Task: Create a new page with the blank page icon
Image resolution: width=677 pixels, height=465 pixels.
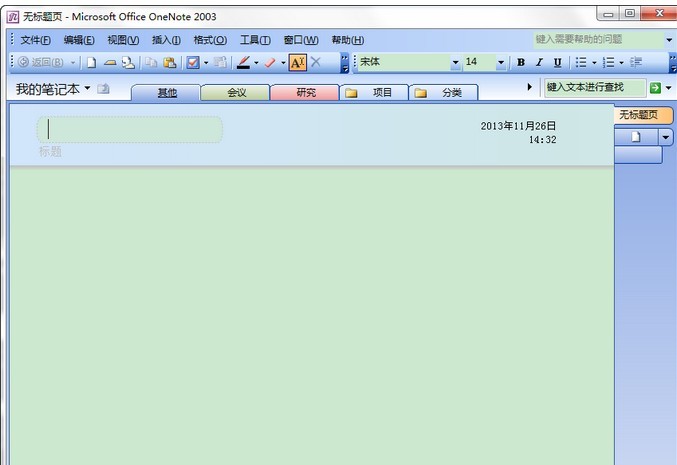Action: [91, 63]
